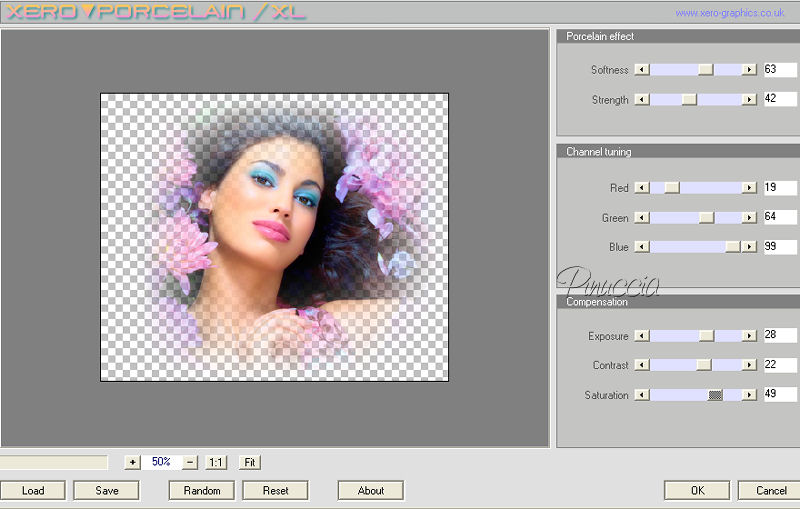Load a saved preset
The width and height of the screenshot is (800, 509).
point(33,491)
